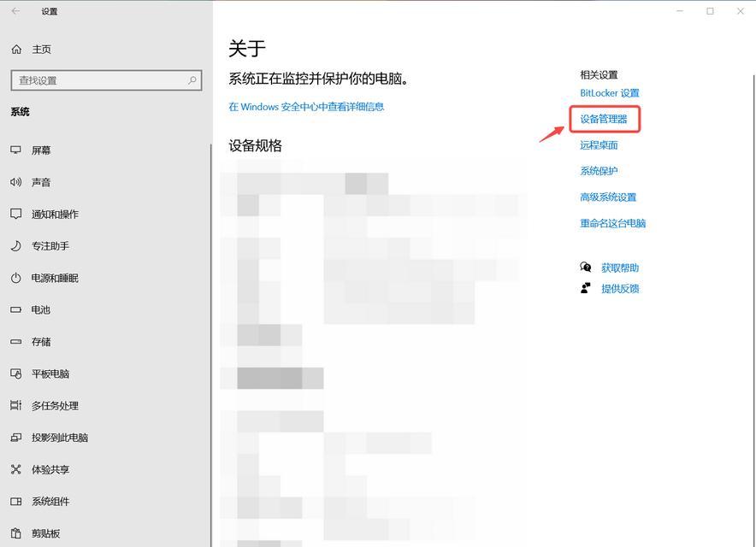Click into the 查找设置 search field
Viewport: 756px width, 547px height.
click(106, 80)
